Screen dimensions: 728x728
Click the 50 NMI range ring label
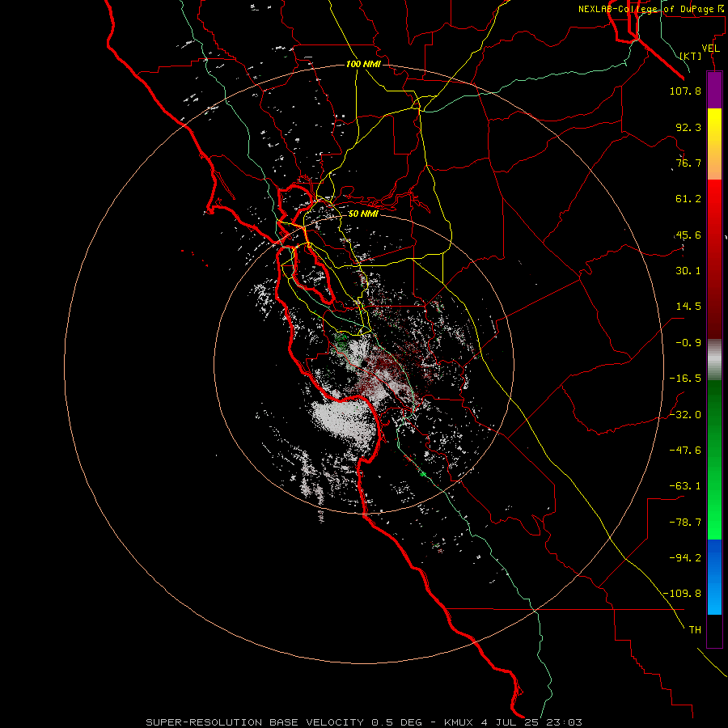[x=363, y=214]
